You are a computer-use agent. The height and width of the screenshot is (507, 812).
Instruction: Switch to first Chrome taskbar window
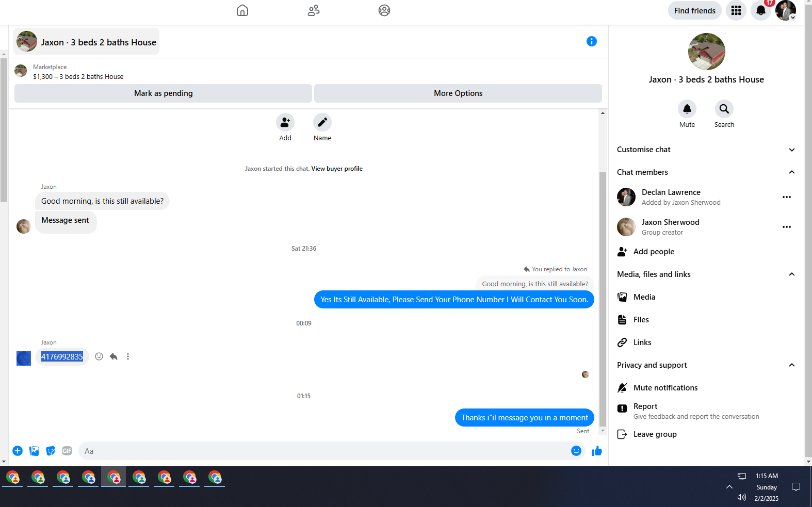coord(13,478)
